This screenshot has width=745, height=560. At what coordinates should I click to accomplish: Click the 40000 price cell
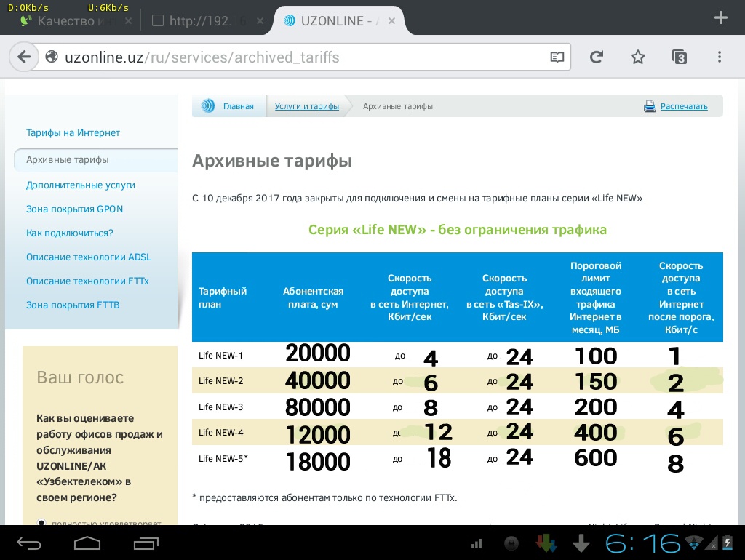(318, 380)
